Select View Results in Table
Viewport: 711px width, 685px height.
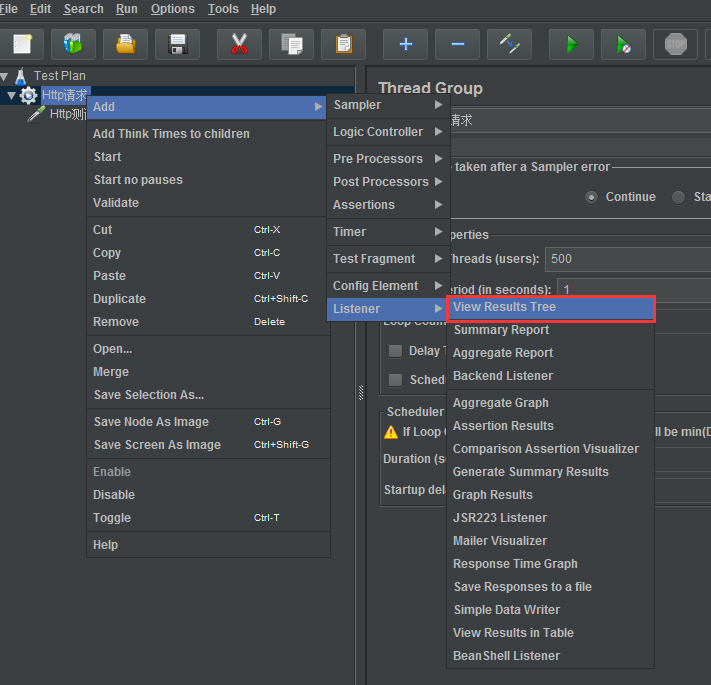[550, 633]
